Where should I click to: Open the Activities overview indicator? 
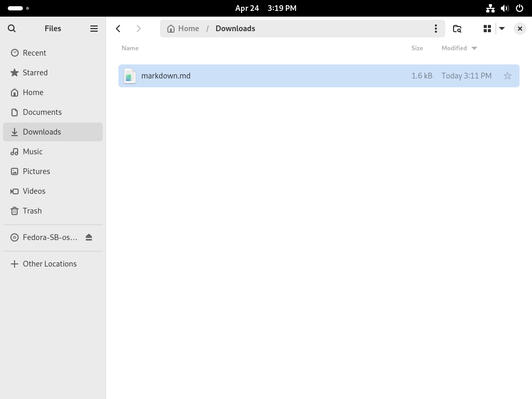pos(18,8)
